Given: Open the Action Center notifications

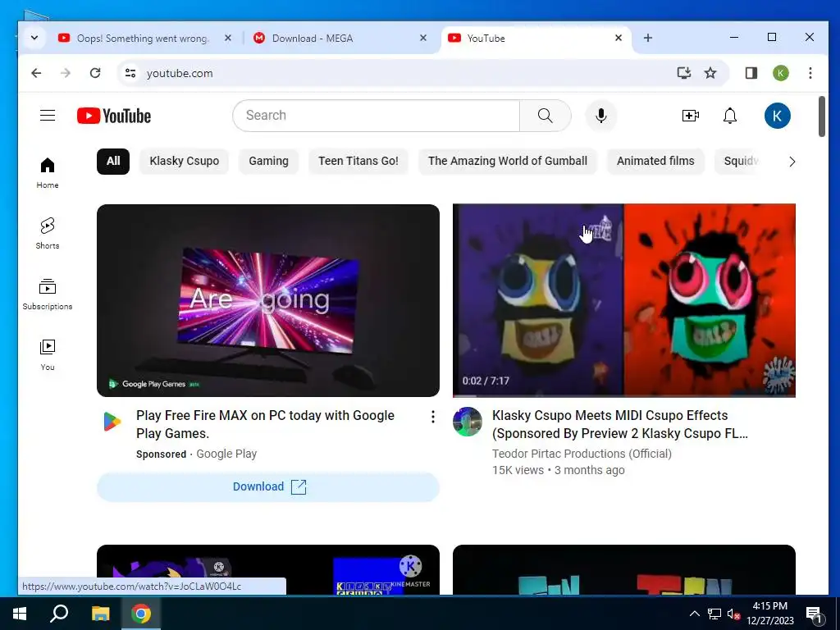Looking at the screenshot, I should pos(814,614).
